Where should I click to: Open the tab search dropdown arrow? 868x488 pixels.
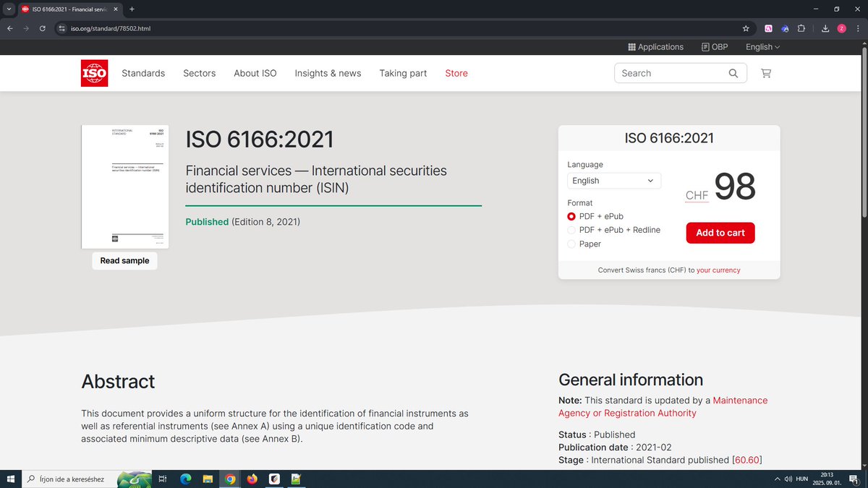[x=8, y=9]
